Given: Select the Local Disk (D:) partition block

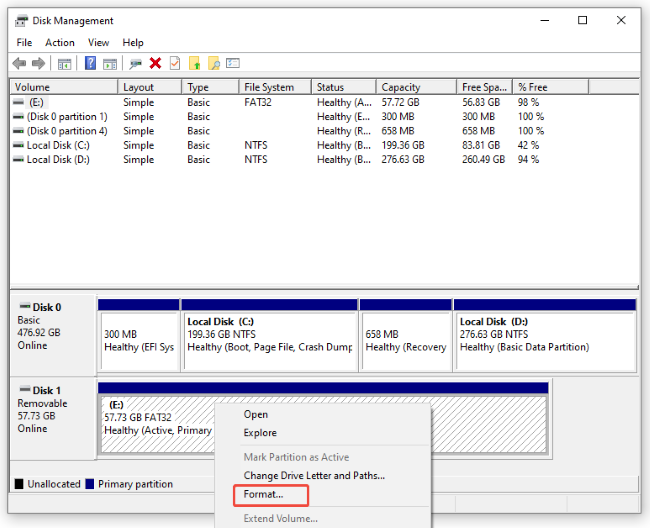Looking at the screenshot, I should click(x=545, y=335).
